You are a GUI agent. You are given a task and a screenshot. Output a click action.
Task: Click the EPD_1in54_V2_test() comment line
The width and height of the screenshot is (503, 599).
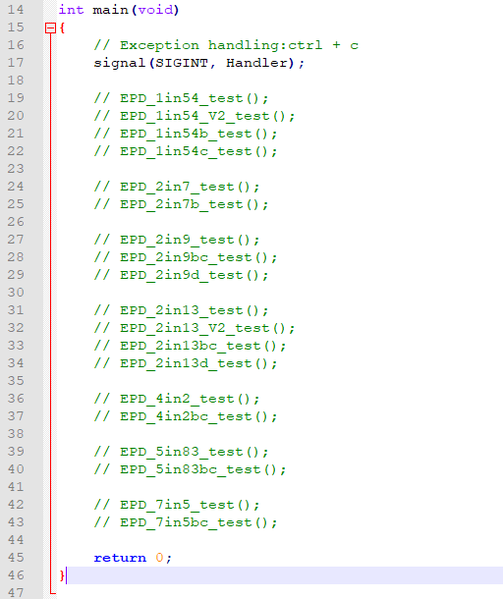[194, 116]
